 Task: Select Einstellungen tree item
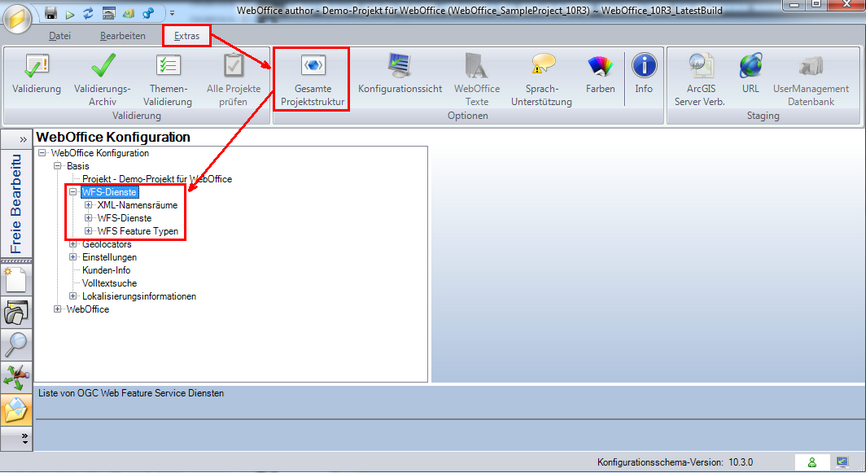point(109,257)
